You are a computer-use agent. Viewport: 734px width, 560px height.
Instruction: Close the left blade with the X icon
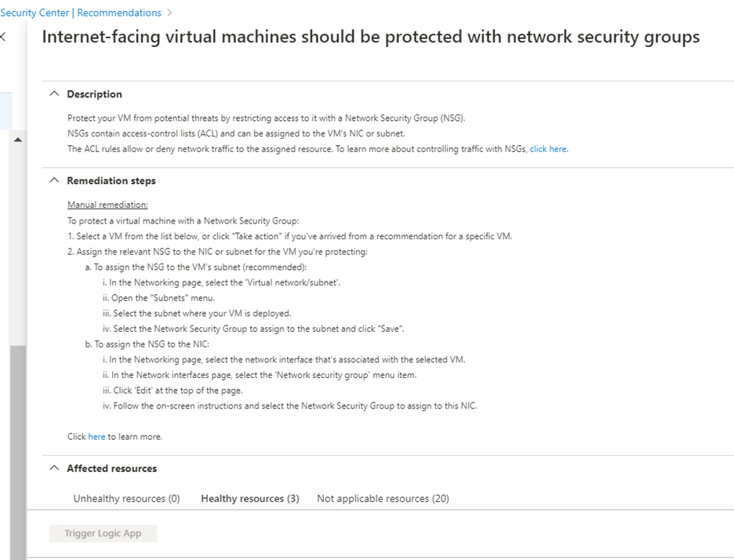(x=3, y=37)
